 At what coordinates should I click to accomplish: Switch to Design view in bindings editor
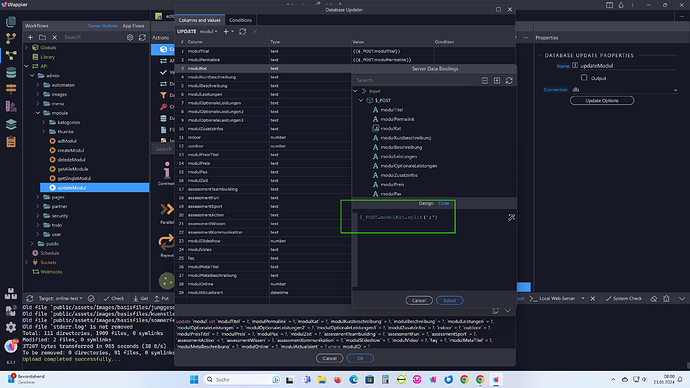pyautogui.click(x=426, y=203)
